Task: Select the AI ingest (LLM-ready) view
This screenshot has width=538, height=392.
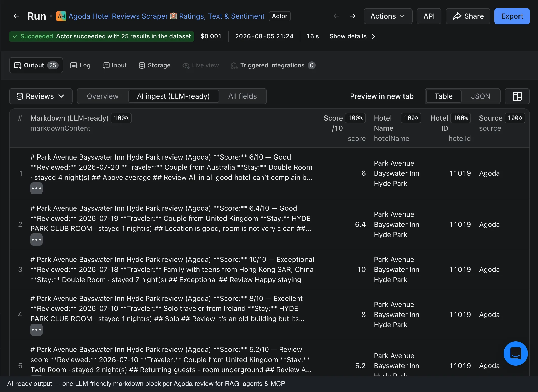Action: pyautogui.click(x=174, y=96)
